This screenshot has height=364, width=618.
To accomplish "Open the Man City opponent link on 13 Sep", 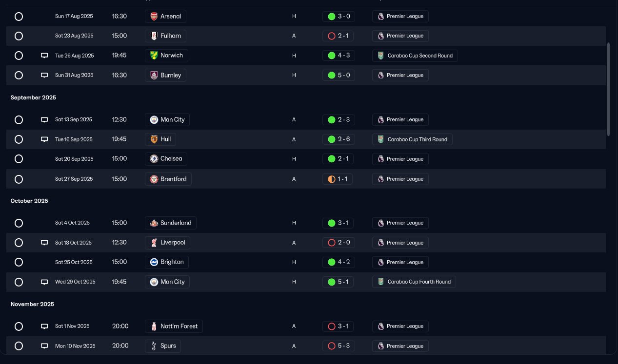I will 168,119.
